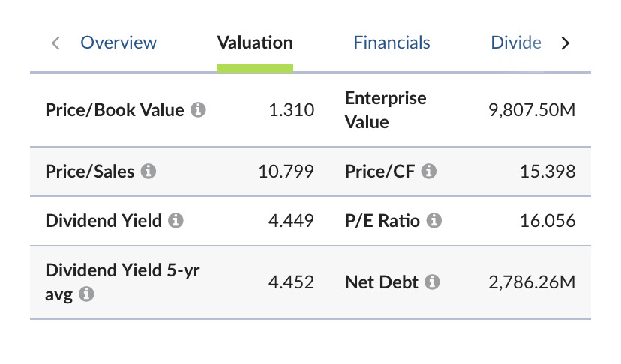The image size is (621, 364).
Task: Click the Net Debt value 2,786.26M
Action: coord(532,282)
